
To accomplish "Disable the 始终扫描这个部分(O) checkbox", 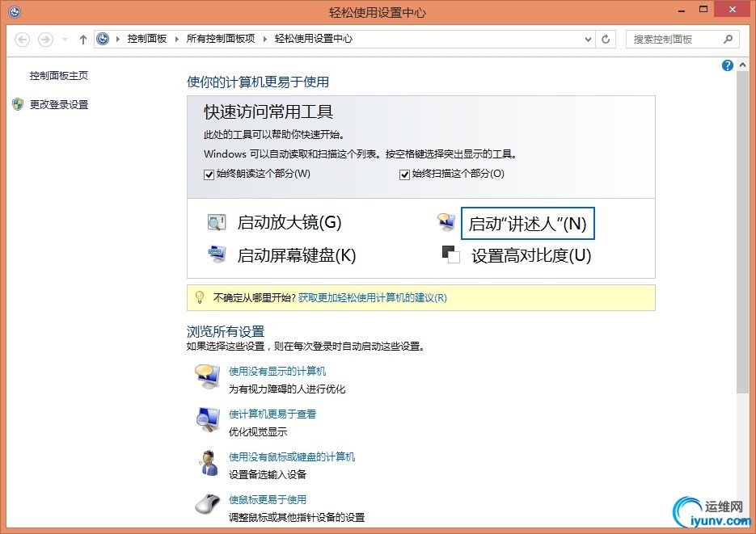I will (x=403, y=174).
